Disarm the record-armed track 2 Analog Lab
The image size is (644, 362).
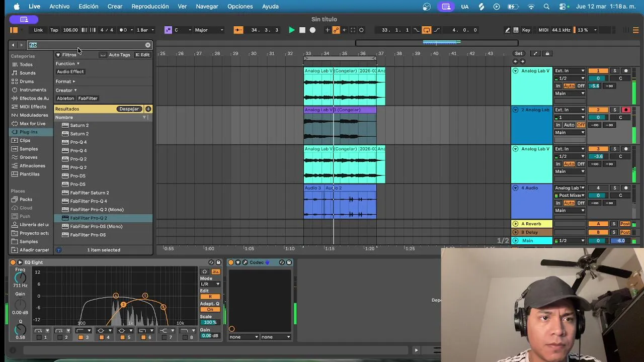point(626,110)
